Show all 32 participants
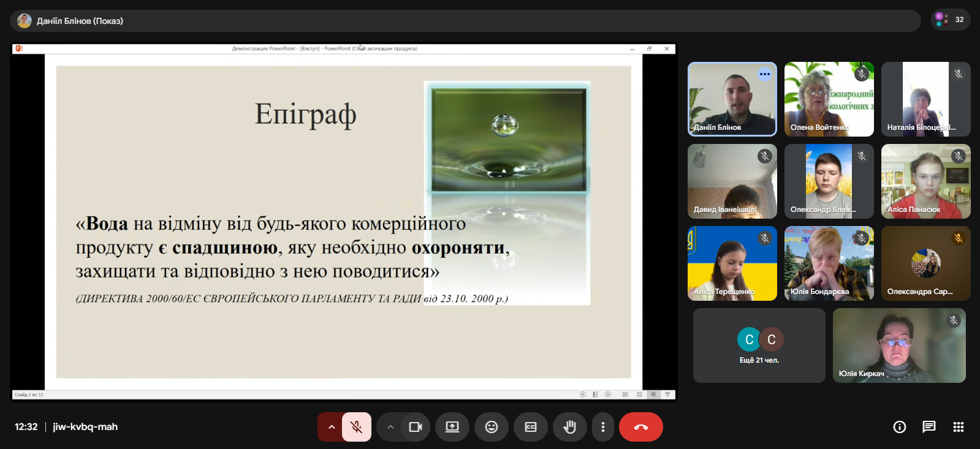 click(x=951, y=20)
